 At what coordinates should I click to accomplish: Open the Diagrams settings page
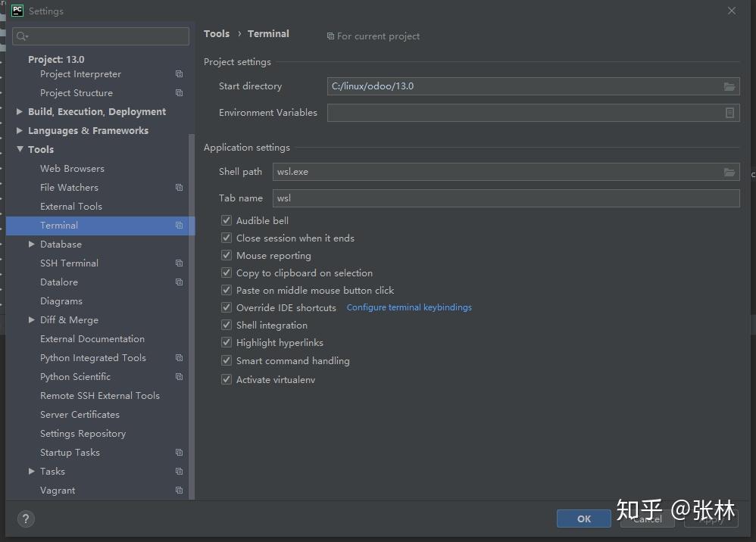click(x=61, y=301)
